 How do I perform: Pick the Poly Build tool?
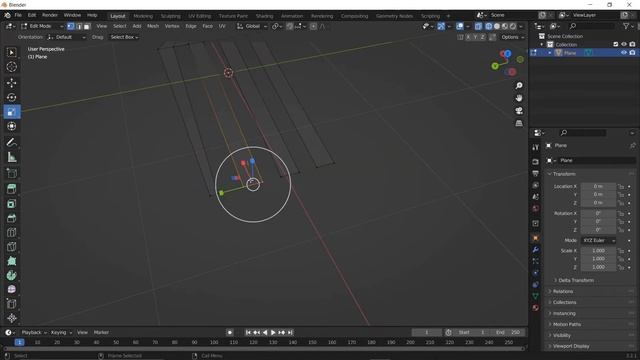click(x=11, y=261)
